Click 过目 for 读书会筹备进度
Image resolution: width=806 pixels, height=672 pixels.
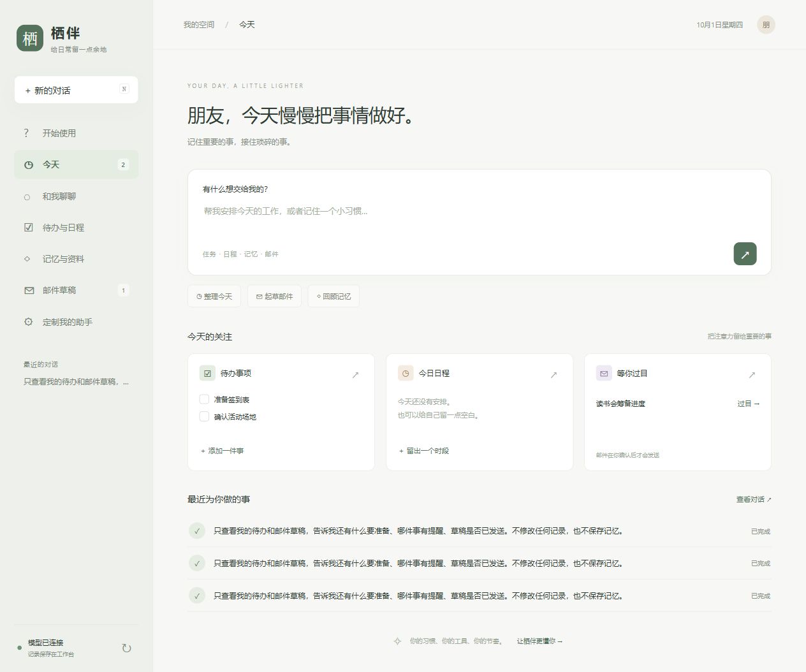pyautogui.click(x=749, y=404)
